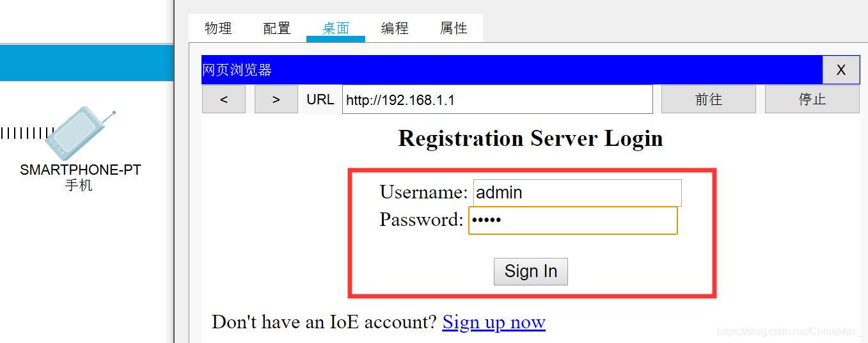The width and height of the screenshot is (868, 343).
Task: Close the web browser with X
Action: [x=840, y=70]
